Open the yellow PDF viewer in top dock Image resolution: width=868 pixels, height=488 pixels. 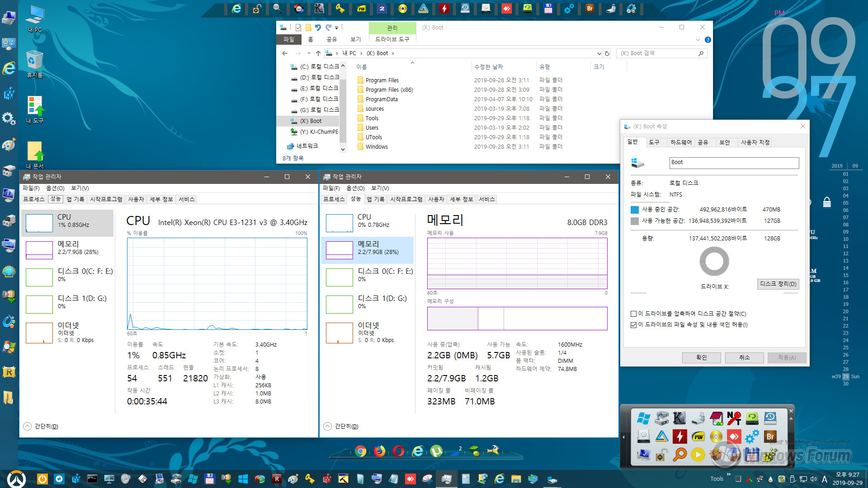click(x=361, y=9)
